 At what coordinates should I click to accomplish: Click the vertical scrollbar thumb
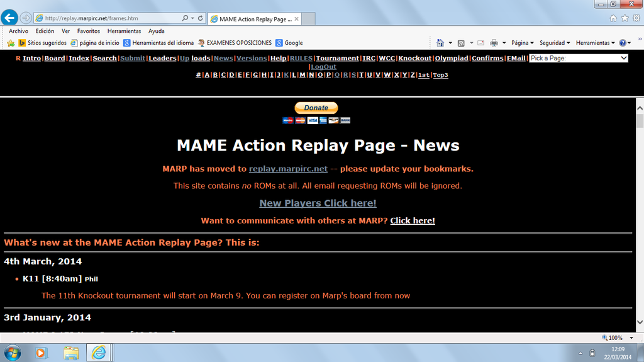click(640, 121)
